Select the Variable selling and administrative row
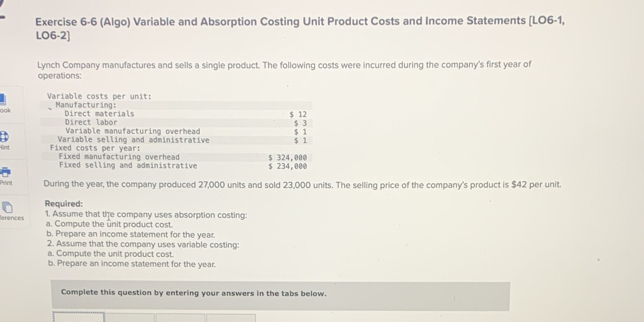Screen dimensions: 644x322 point(133,140)
